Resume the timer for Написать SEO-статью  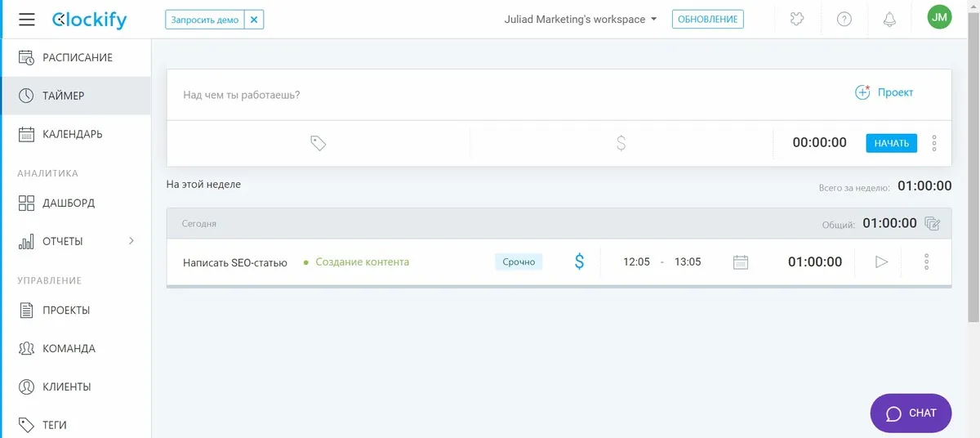click(881, 262)
